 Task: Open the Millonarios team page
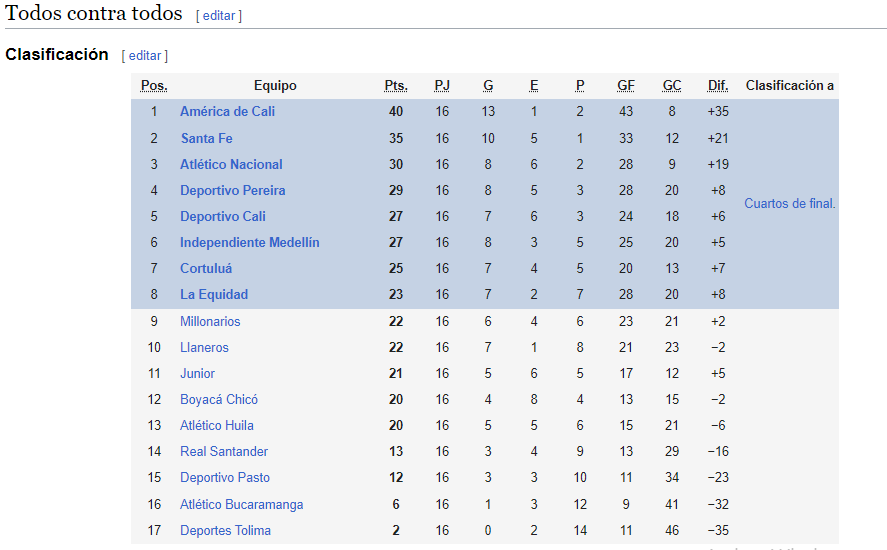click(x=210, y=321)
